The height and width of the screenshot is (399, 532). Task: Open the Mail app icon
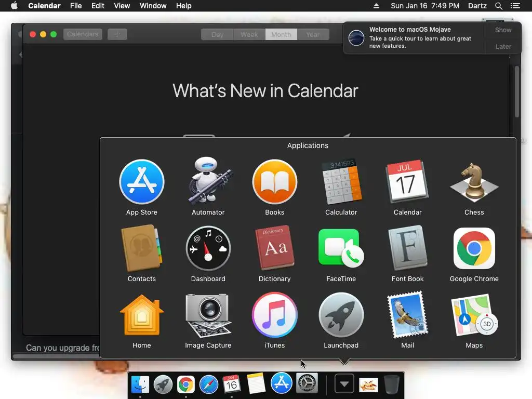(407, 315)
